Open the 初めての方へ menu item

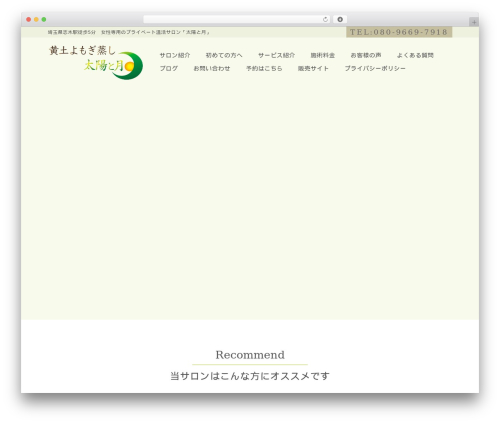224,55
